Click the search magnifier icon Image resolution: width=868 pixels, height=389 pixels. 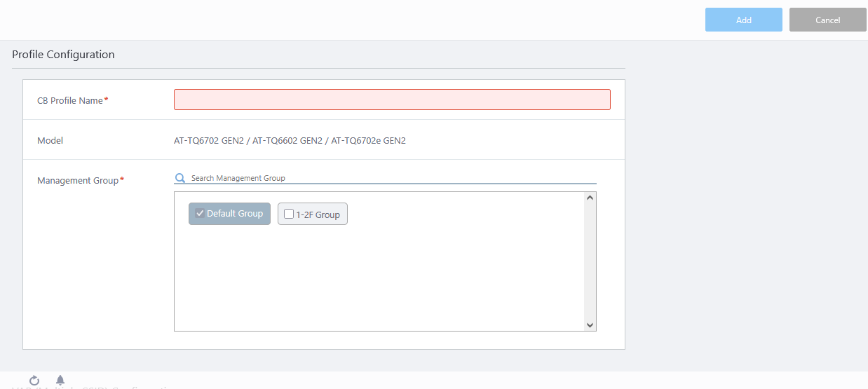pyautogui.click(x=180, y=178)
